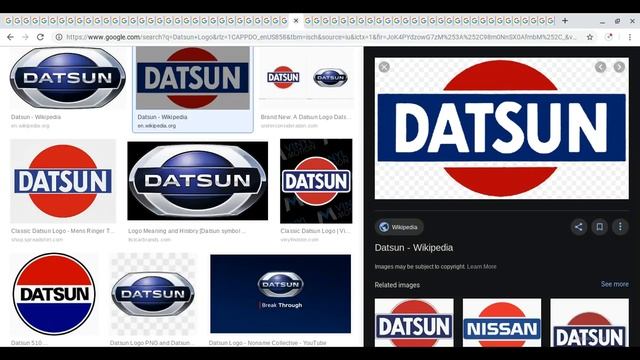Go to the previous preview image
The height and width of the screenshot is (360, 640).
[x=600, y=67]
